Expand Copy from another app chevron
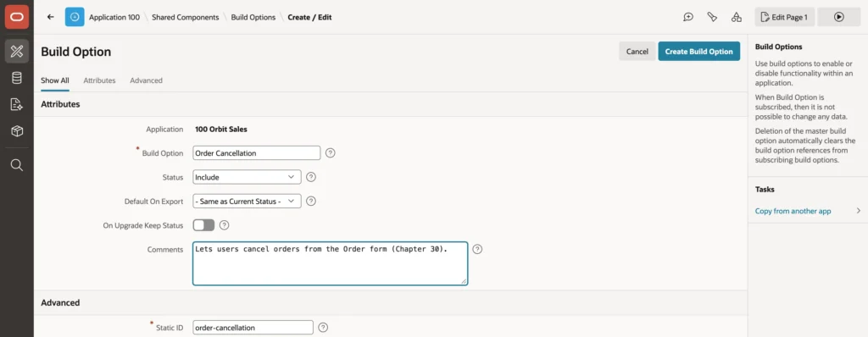This screenshot has height=337, width=868. click(858, 211)
